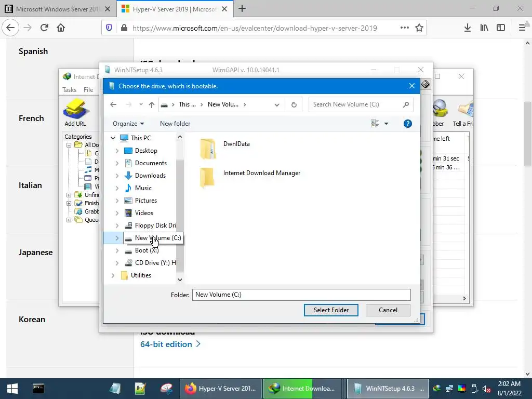Click the Select Folder button

pos(331,310)
